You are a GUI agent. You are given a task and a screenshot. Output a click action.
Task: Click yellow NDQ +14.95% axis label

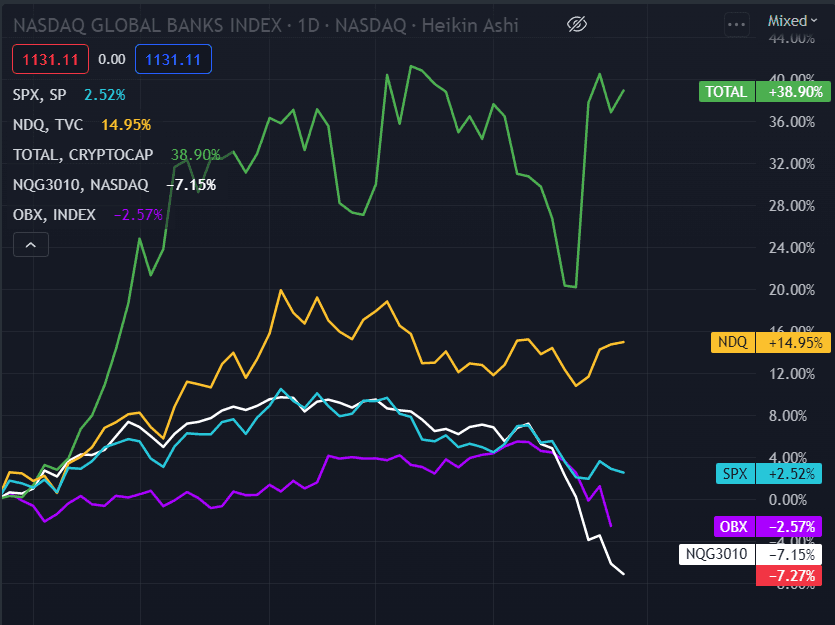[x=768, y=343]
